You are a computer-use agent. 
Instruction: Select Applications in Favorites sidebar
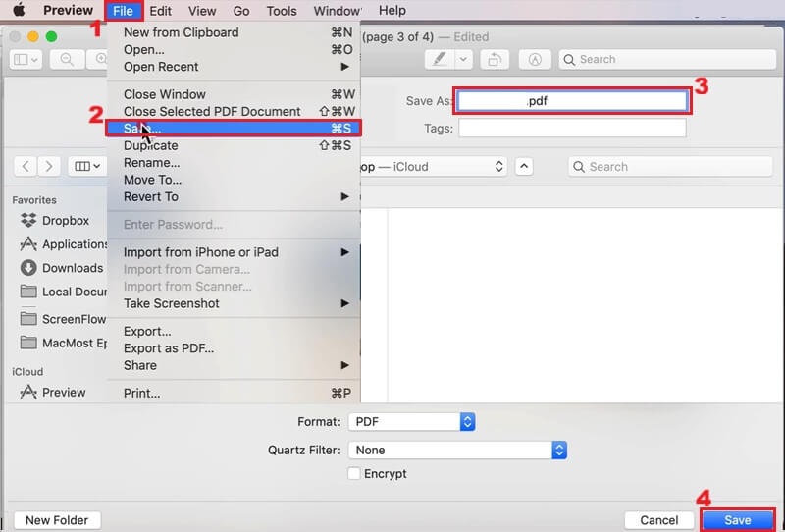[63, 244]
